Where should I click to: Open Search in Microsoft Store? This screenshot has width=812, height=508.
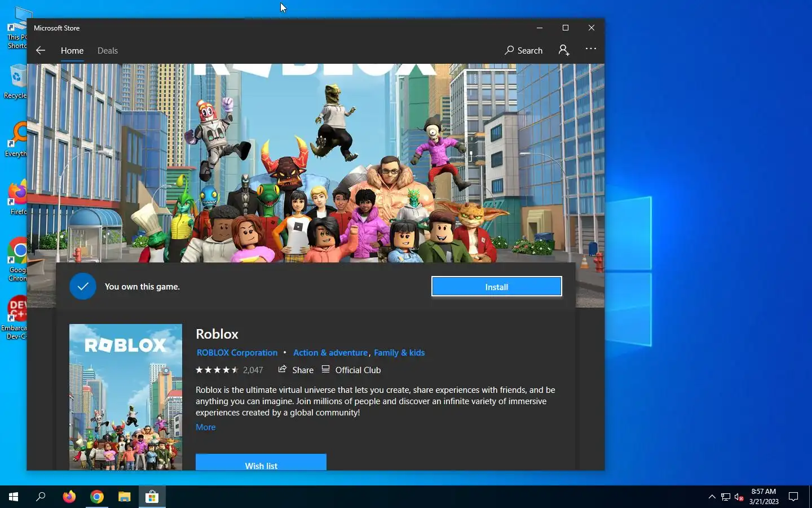coord(523,50)
